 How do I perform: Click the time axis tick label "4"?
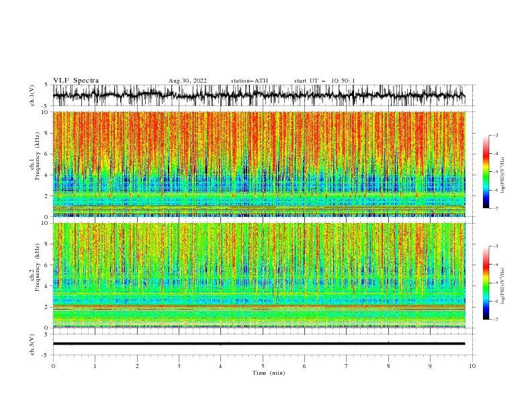tap(220, 366)
